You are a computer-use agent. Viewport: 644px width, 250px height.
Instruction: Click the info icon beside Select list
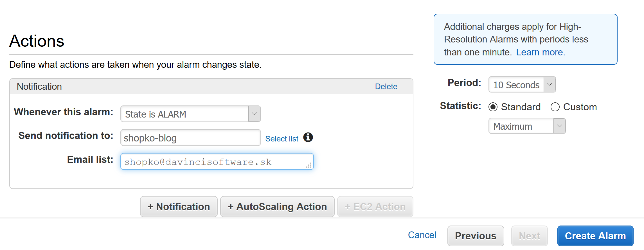coord(308,137)
